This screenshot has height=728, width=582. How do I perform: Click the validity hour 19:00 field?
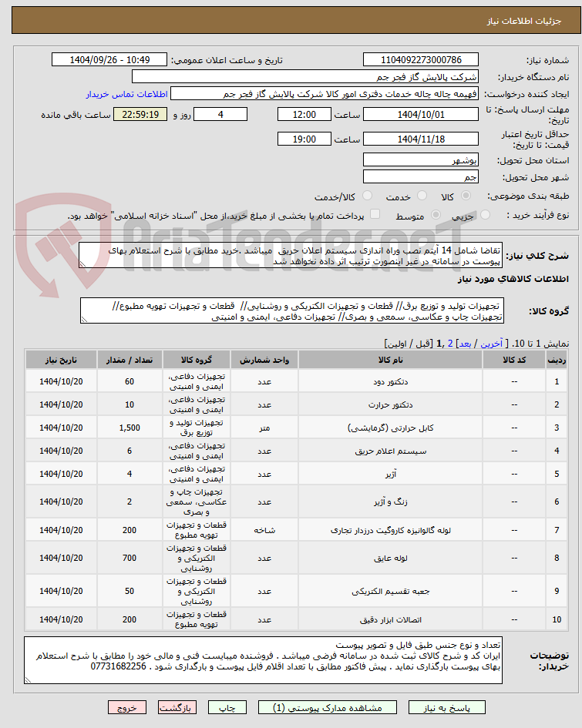click(x=304, y=139)
